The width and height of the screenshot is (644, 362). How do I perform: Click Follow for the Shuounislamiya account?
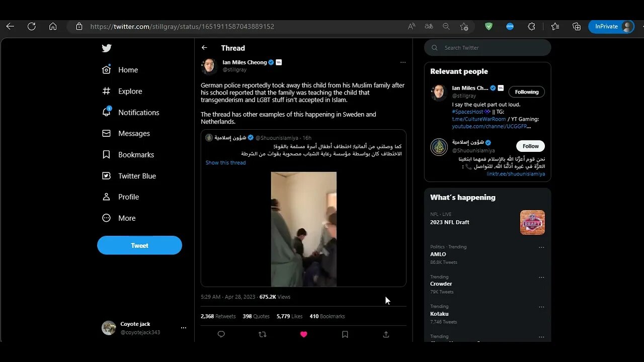(530, 146)
